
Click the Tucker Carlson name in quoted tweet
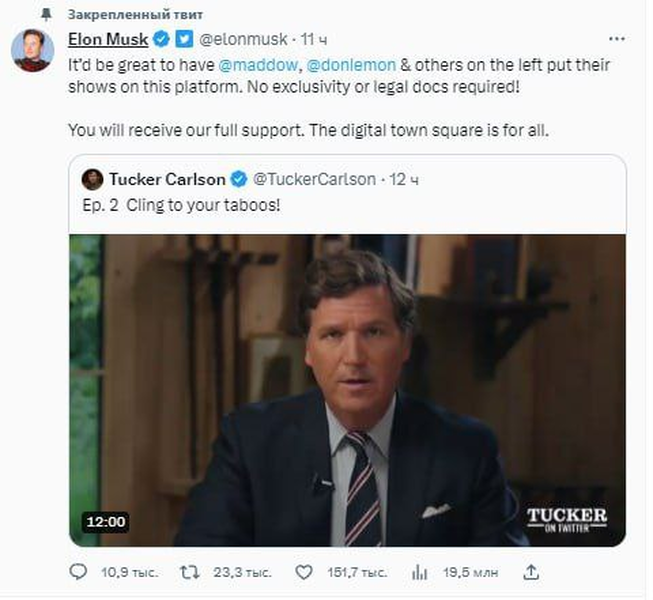point(167,179)
